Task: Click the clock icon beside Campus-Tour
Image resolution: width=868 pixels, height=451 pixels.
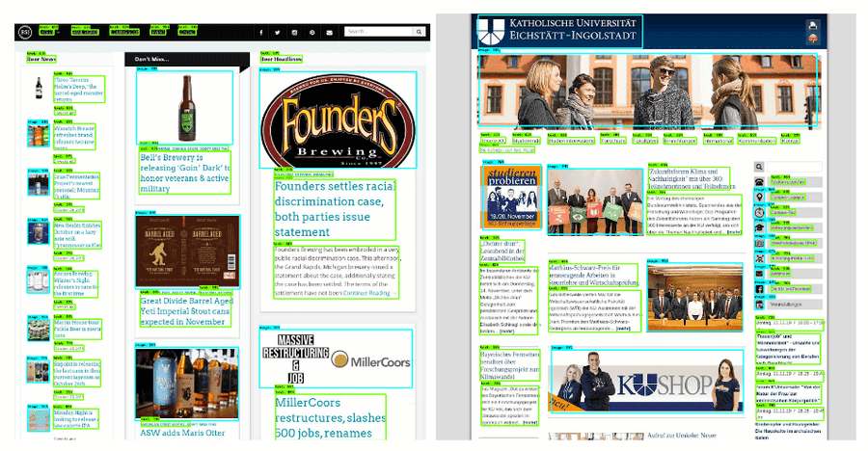Action: (x=759, y=213)
